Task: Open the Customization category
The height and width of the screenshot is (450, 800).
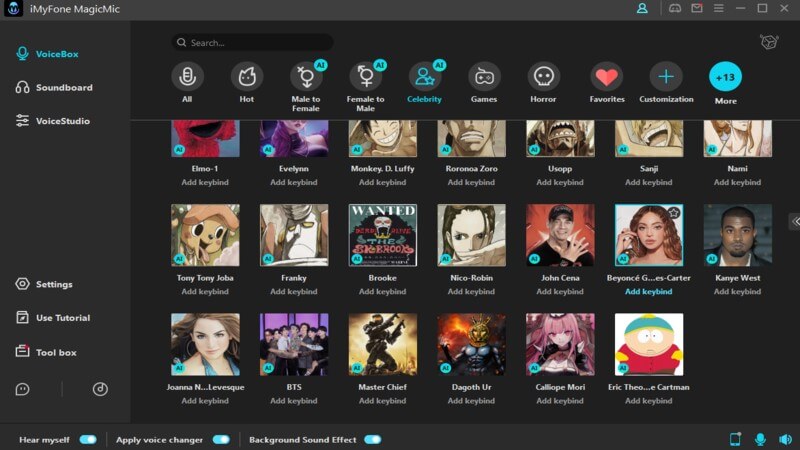Action: pyautogui.click(x=666, y=83)
